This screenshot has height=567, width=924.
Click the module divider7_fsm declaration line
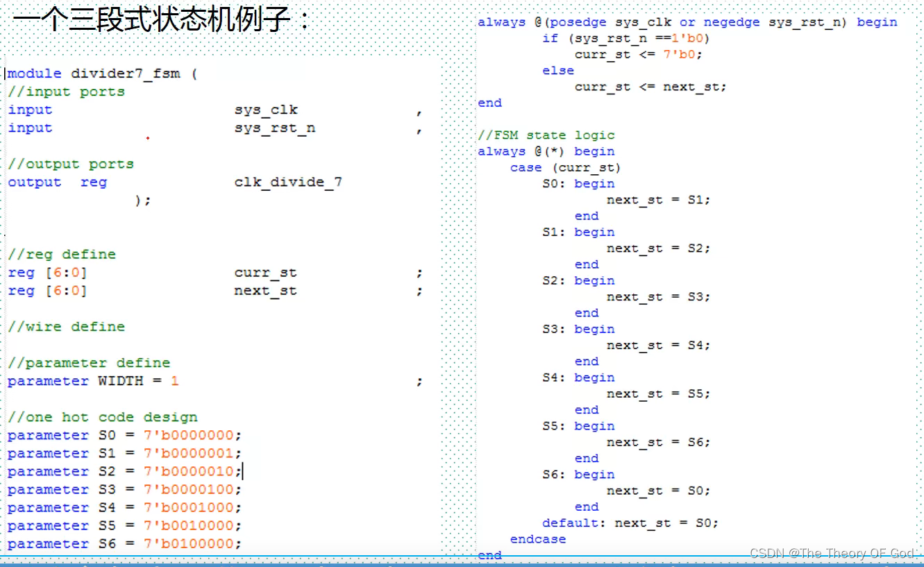pyautogui.click(x=103, y=74)
